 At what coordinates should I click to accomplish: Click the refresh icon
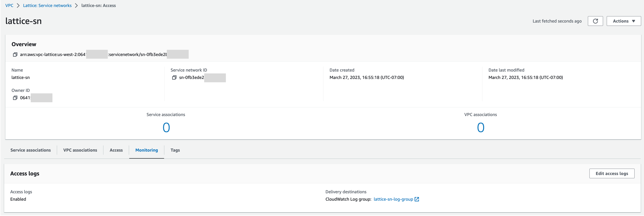595,21
